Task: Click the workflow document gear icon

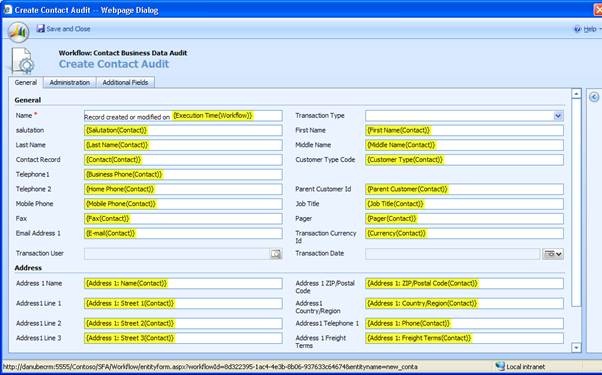Action: point(23,60)
